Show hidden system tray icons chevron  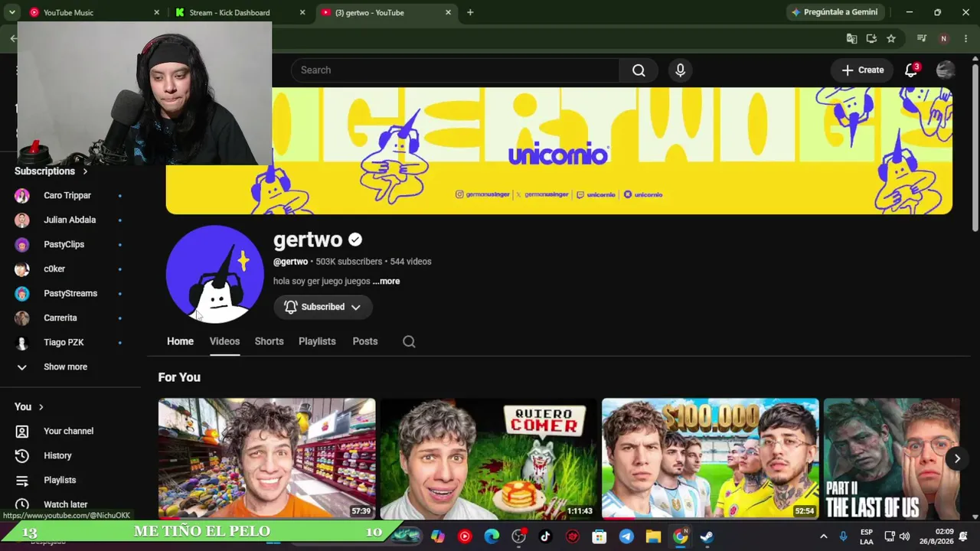(x=823, y=536)
